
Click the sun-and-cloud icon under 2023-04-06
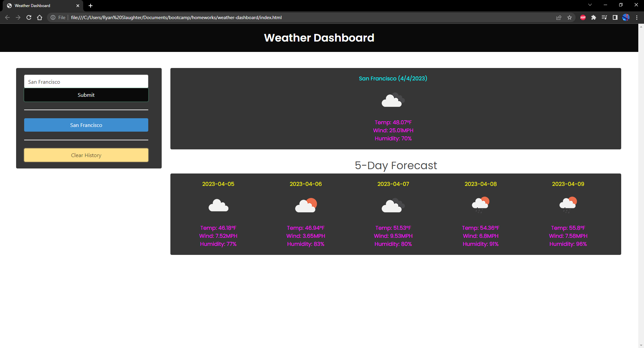point(306,205)
